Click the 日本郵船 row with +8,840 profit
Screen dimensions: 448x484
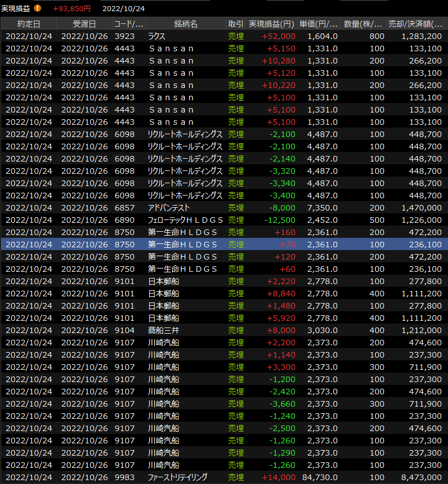pos(223,294)
